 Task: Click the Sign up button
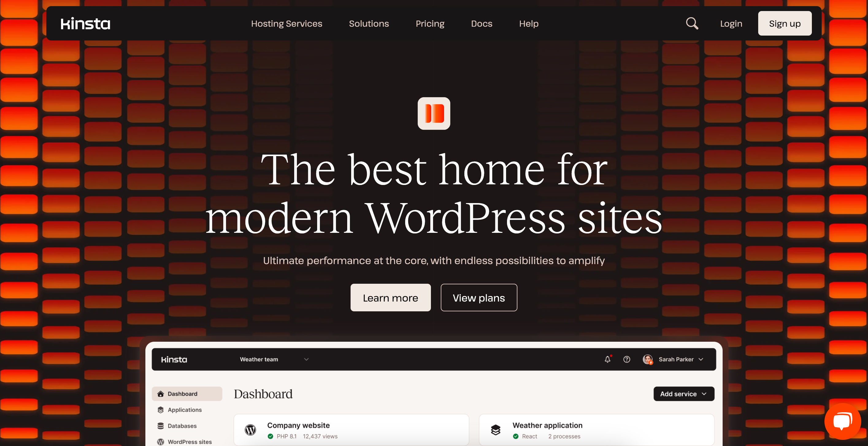[785, 23]
